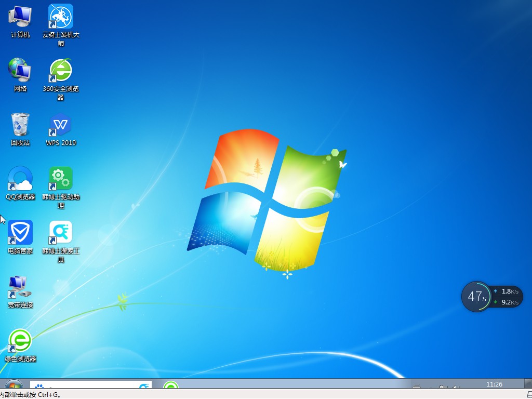This screenshot has height=399, width=532.
Task: Open 韩博士搜索工具 shortcut
Action: (61, 242)
